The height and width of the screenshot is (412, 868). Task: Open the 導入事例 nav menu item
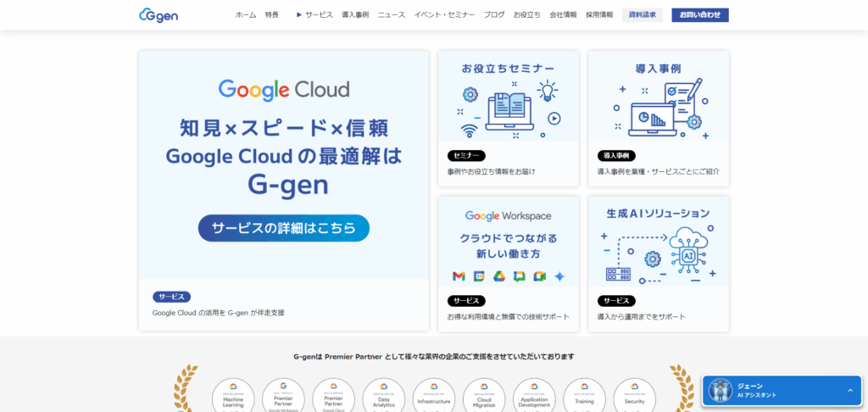[355, 14]
